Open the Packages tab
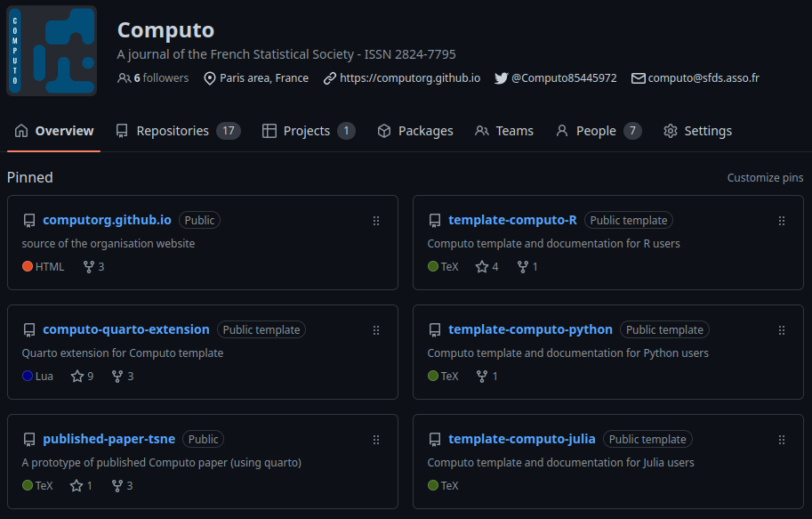This screenshot has width=812, height=519. (x=415, y=131)
